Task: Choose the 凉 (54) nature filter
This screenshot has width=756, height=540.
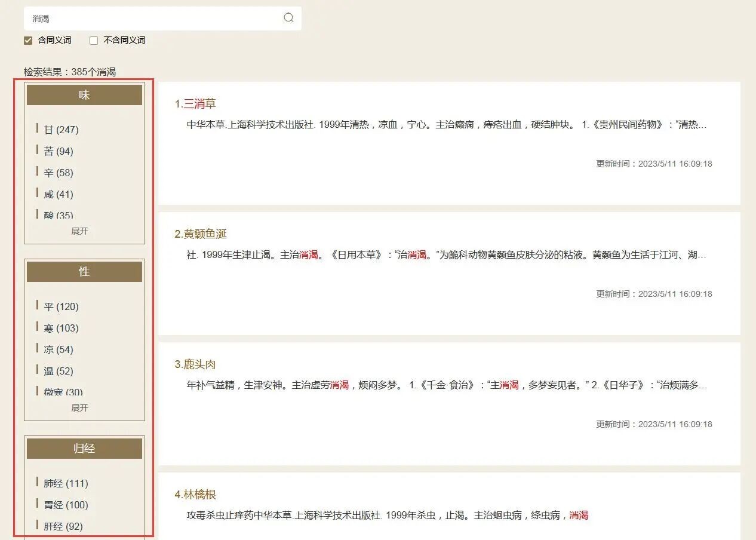Action: click(x=59, y=349)
